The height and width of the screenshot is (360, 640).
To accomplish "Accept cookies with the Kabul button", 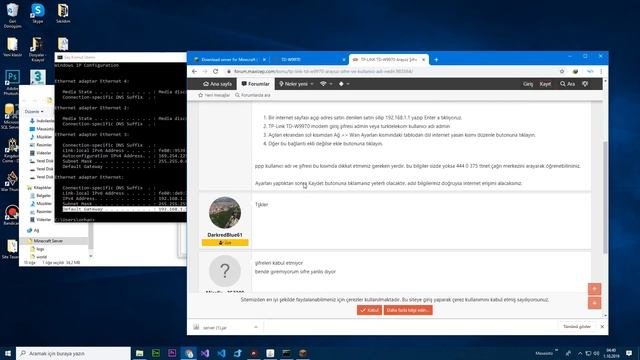I will point(369,310).
